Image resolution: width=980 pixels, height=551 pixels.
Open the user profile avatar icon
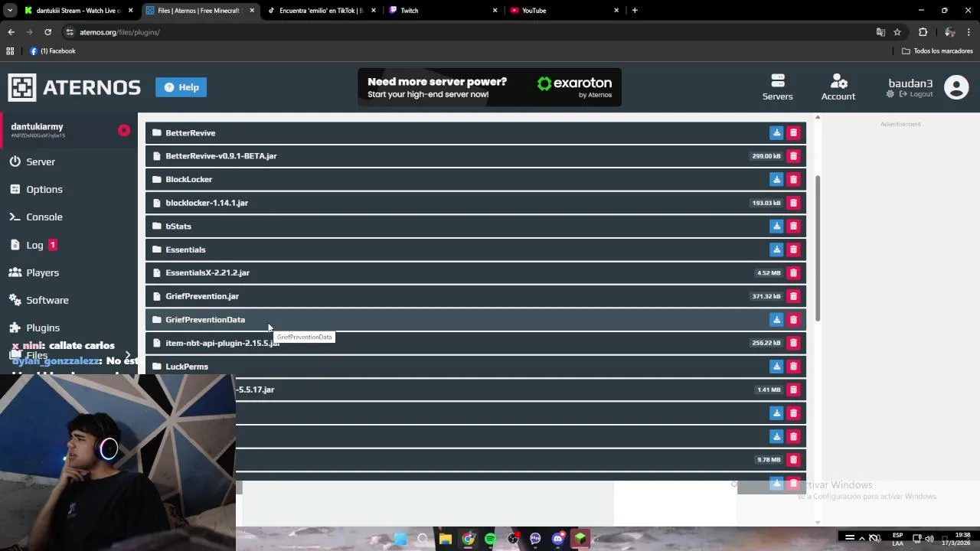(x=956, y=87)
